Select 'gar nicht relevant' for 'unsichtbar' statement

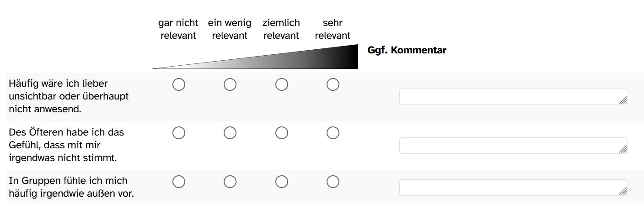[x=178, y=84]
